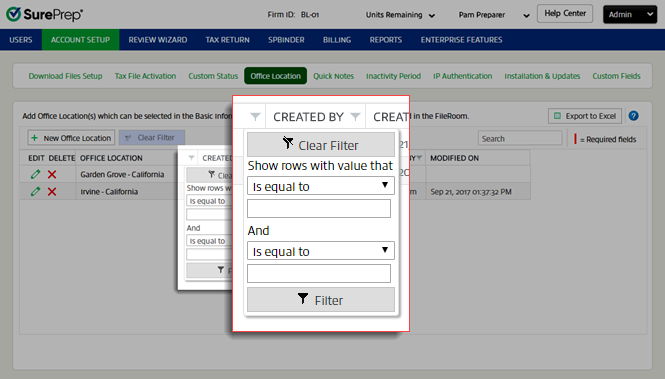Select the Irvine - California cell
Screen dimensions: 665x379
[x=109, y=192]
